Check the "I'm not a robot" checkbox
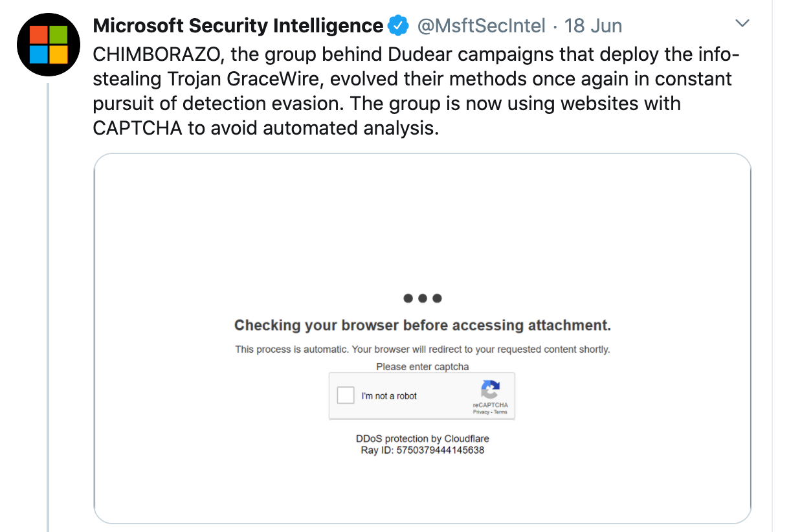The height and width of the screenshot is (532, 791). pyautogui.click(x=346, y=395)
